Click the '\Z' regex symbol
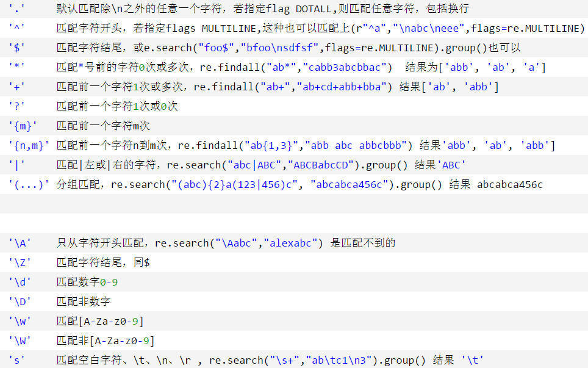This screenshot has width=588, height=368. 20,262
